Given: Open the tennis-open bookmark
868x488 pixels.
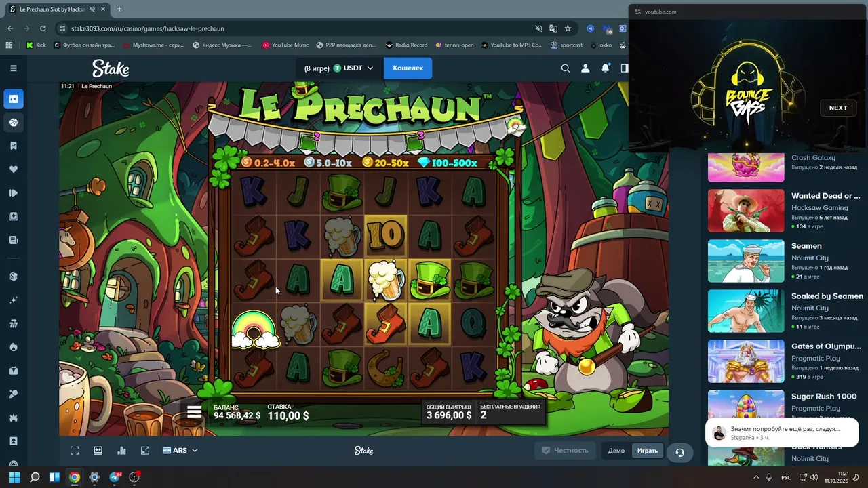Looking at the screenshot, I should pos(454,45).
